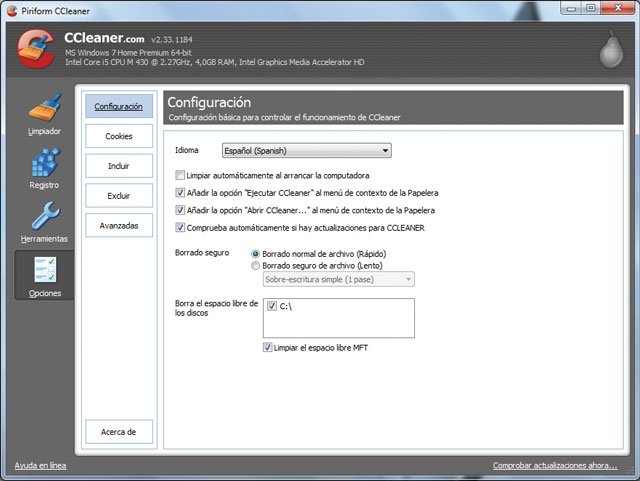Click the Herramientas label in sidebar
Image resolution: width=640 pixels, height=481 pixels.
44,239
